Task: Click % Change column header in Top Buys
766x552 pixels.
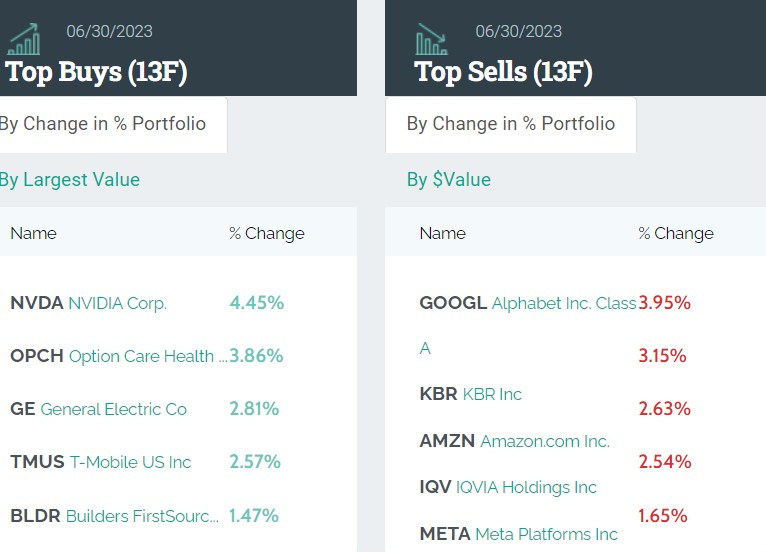Action: (266, 233)
